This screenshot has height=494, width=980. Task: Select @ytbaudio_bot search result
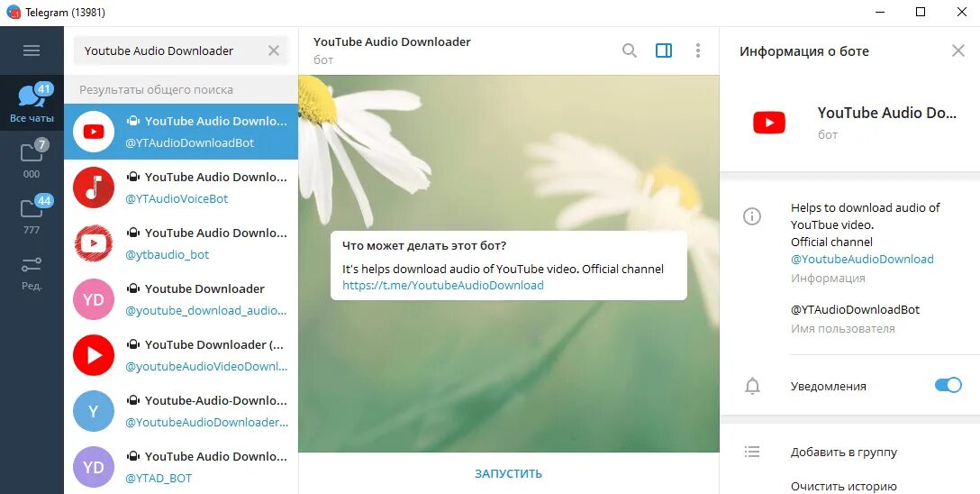click(181, 243)
